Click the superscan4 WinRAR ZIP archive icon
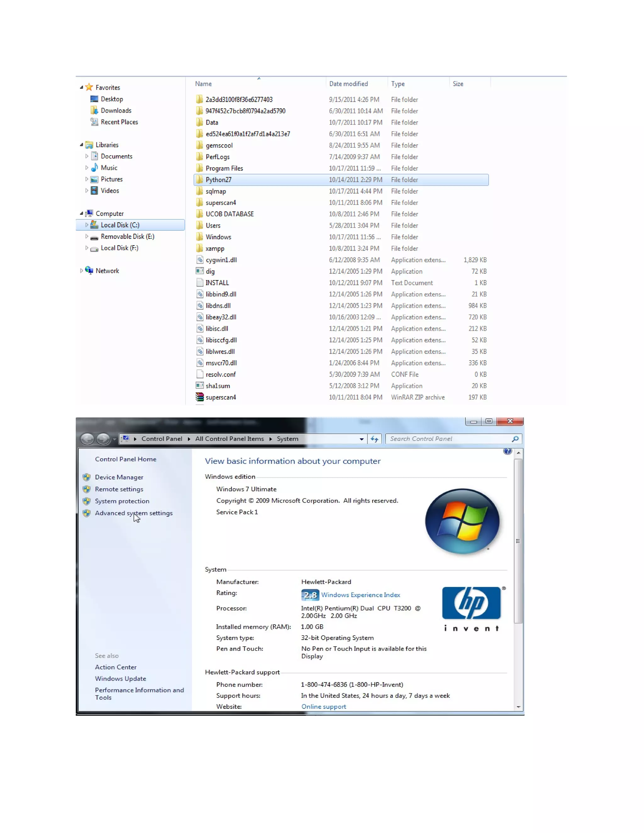The image size is (644, 833). 199,397
